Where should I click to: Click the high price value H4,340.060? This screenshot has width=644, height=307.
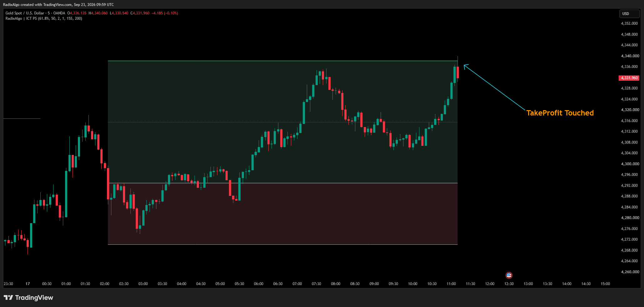98,13
